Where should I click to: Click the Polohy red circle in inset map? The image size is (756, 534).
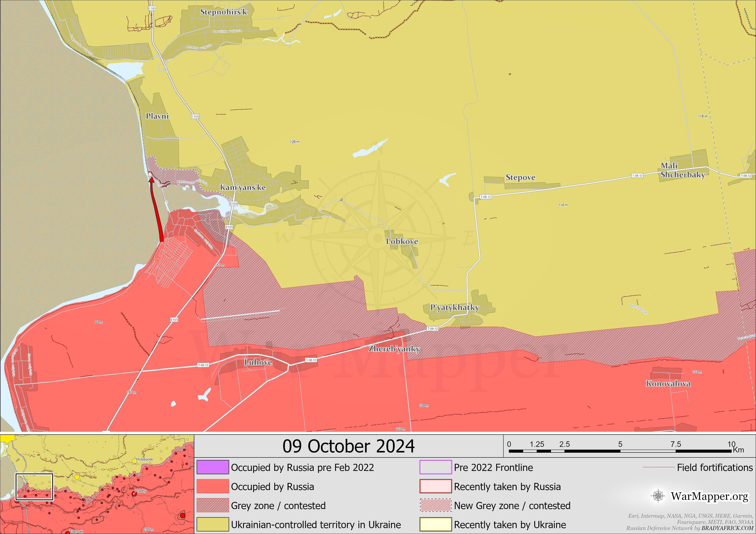134,494
